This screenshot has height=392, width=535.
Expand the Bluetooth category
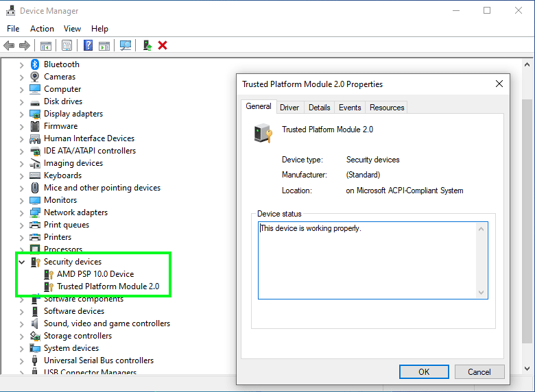21,65
